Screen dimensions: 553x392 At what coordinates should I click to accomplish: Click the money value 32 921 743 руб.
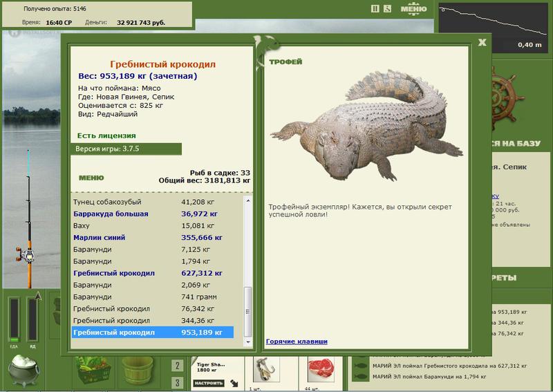pos(141,23)
